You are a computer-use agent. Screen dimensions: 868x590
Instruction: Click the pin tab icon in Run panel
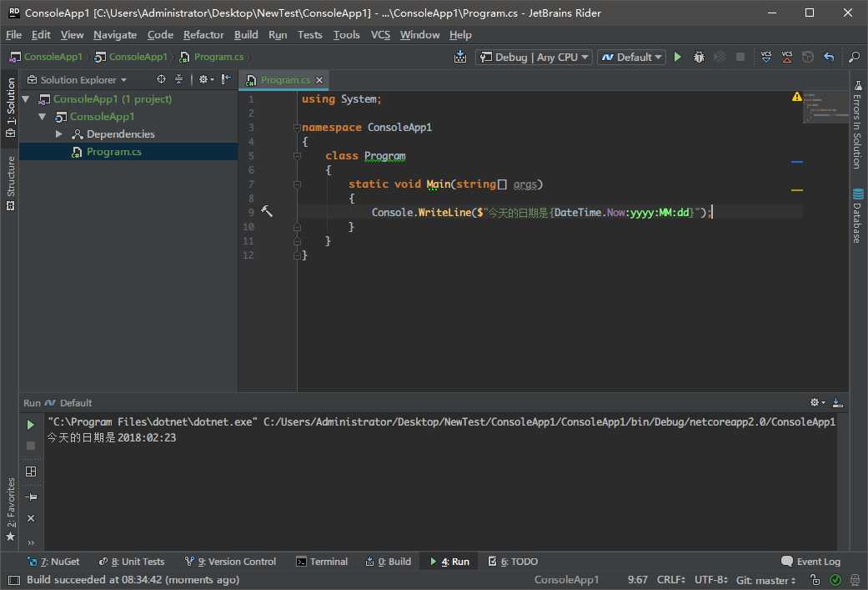point(31,497)
